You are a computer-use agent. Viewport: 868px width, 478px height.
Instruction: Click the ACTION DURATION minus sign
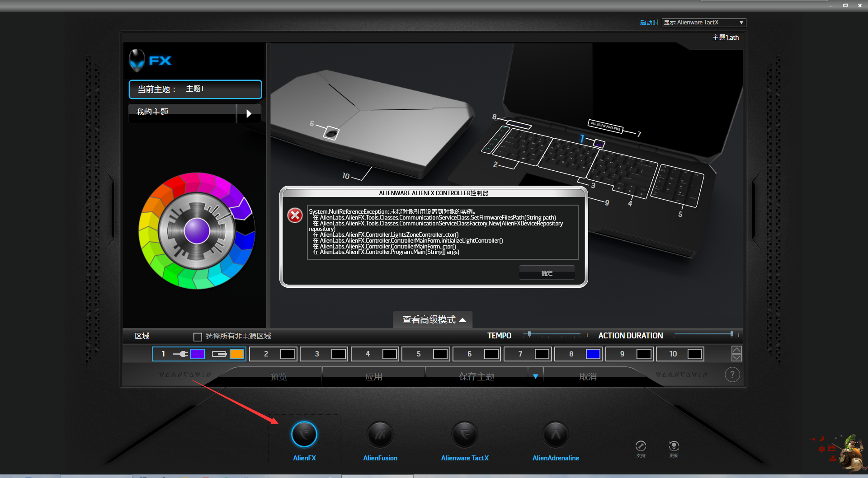(669, 335)
